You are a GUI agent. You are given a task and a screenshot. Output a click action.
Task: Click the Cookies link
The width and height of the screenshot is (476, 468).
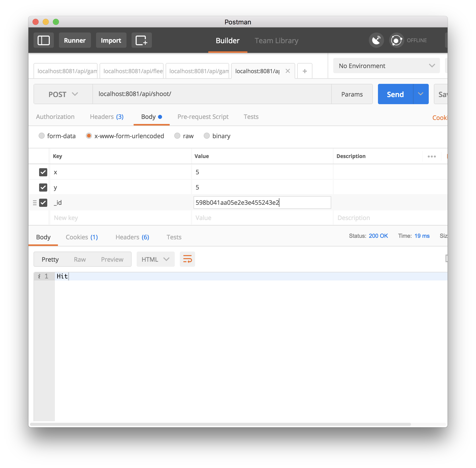440,117
